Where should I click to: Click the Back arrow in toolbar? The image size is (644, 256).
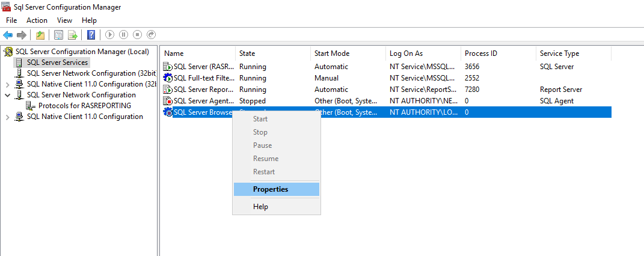[x=8, y=35]
